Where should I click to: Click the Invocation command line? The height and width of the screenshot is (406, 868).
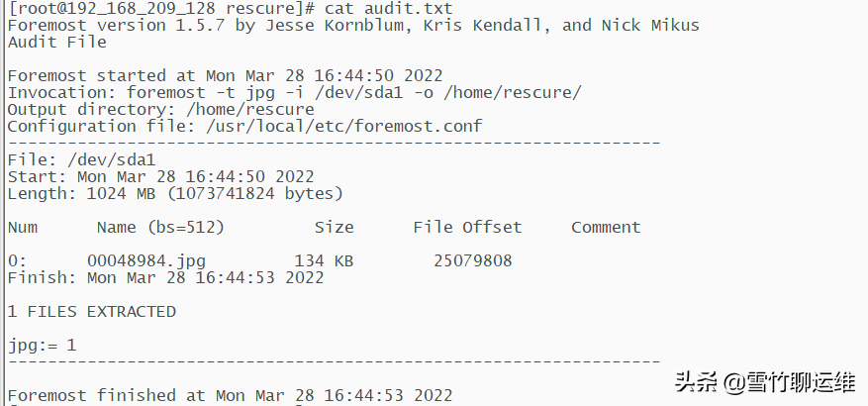(294, 92)
